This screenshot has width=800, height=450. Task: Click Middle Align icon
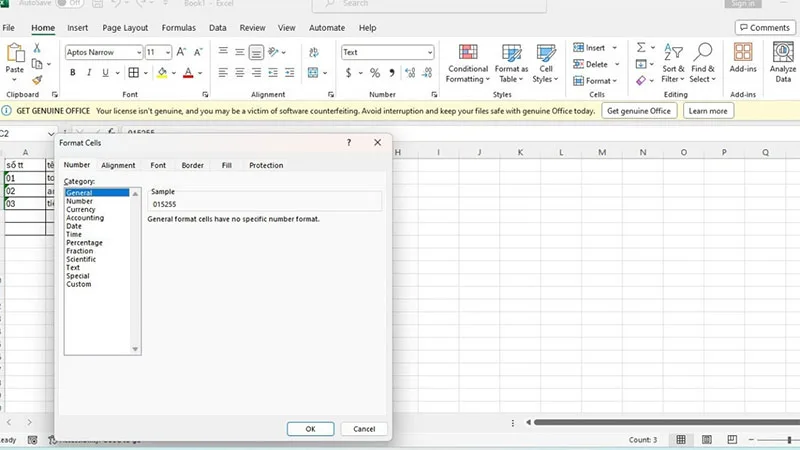pyautogui.click(x=240, y=52)
